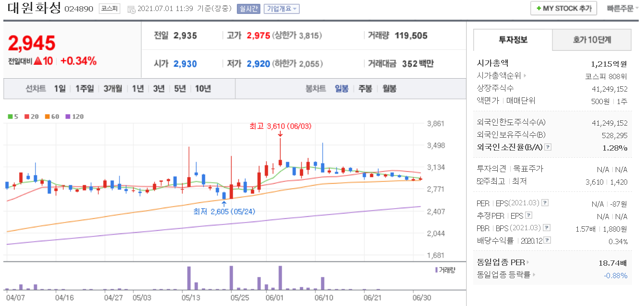
Task: Select the 10년 line chart period
Action: (203, 89)
